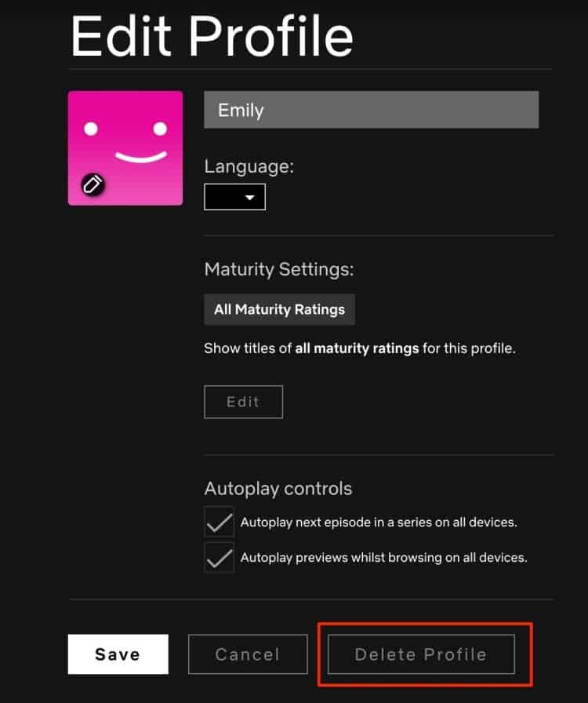The width and height of the screenshot is (588, 703).
Task: Toggle autoplay previews whilst browsing checkbox
Action: 220,557
